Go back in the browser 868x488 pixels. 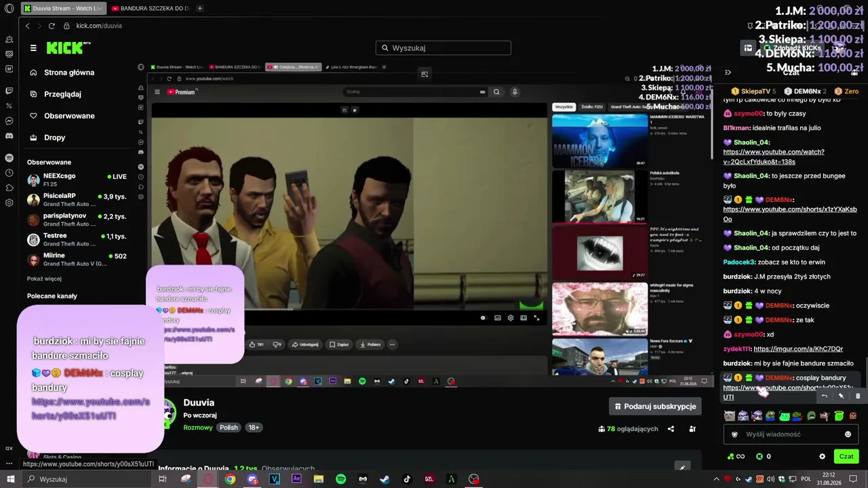click(27, 26)
